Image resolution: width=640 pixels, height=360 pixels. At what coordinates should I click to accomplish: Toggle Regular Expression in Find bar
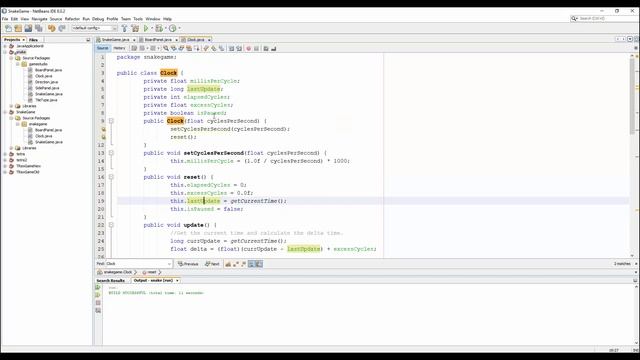click(x=244, y=264)
